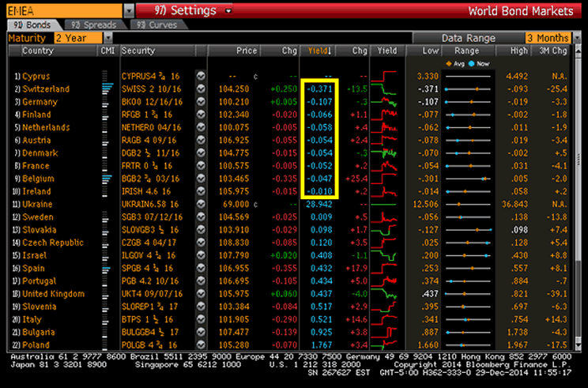Image resolution: width=588 pixels, height=388 pixels.
Task: Click the round chevron icon in Slovenia row
Action: [x=201, y=307]
